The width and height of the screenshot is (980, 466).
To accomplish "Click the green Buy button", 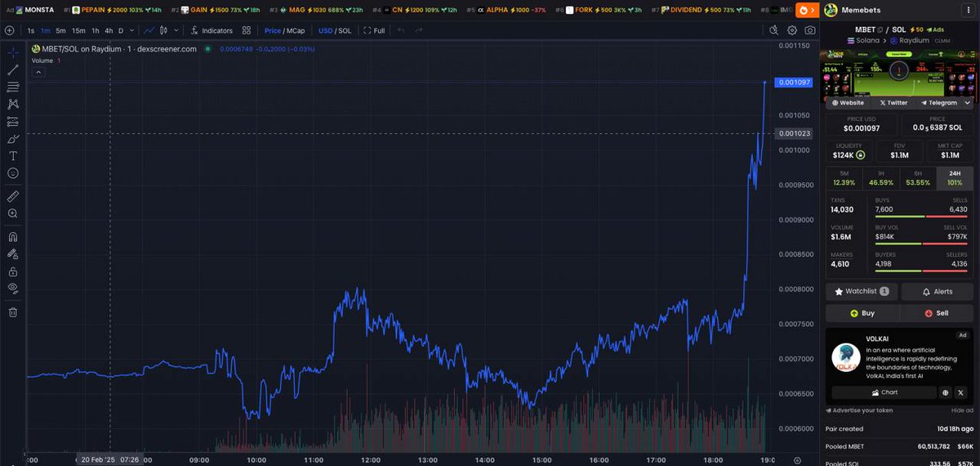I will [862, 313].
